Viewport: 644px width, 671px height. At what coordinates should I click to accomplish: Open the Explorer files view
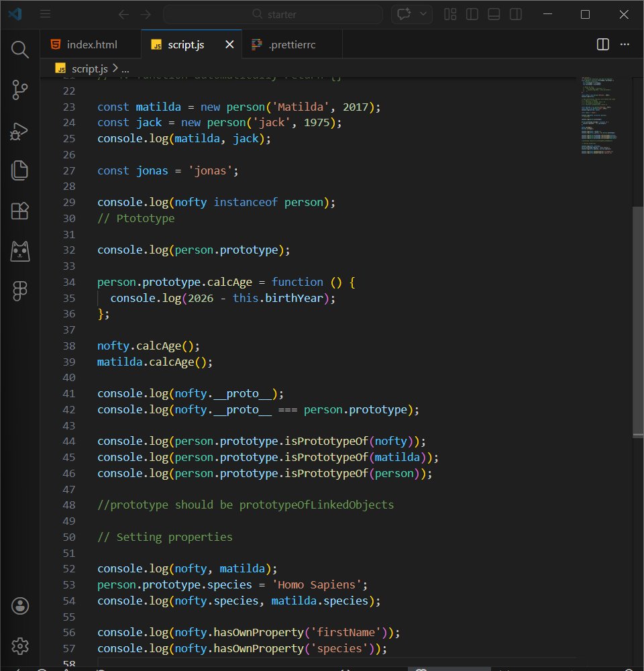point(20,170)
